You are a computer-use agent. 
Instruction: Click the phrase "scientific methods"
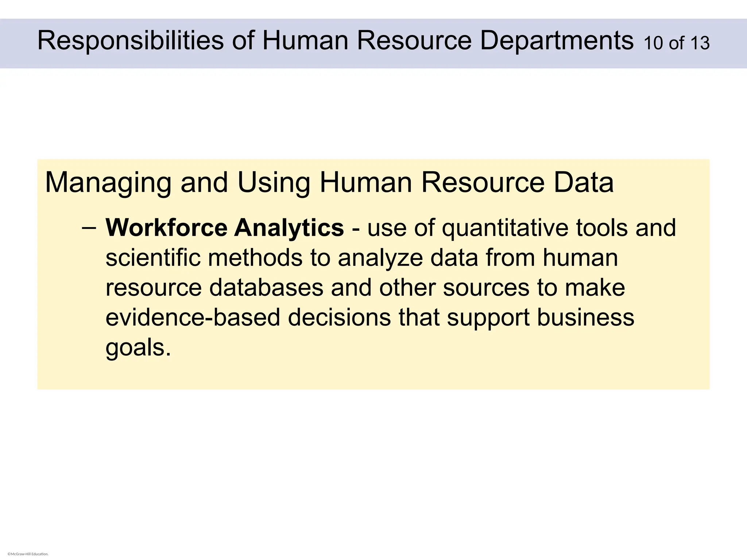(204, 257)
